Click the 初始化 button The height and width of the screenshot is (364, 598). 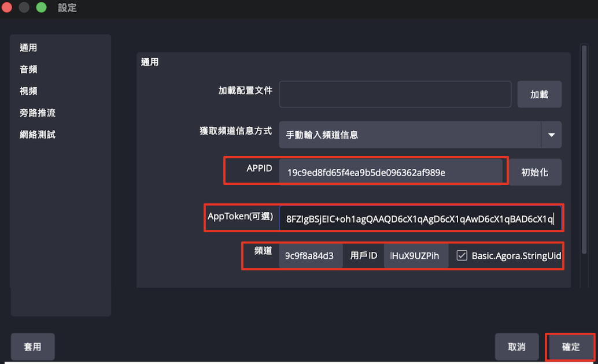(535, 172)
